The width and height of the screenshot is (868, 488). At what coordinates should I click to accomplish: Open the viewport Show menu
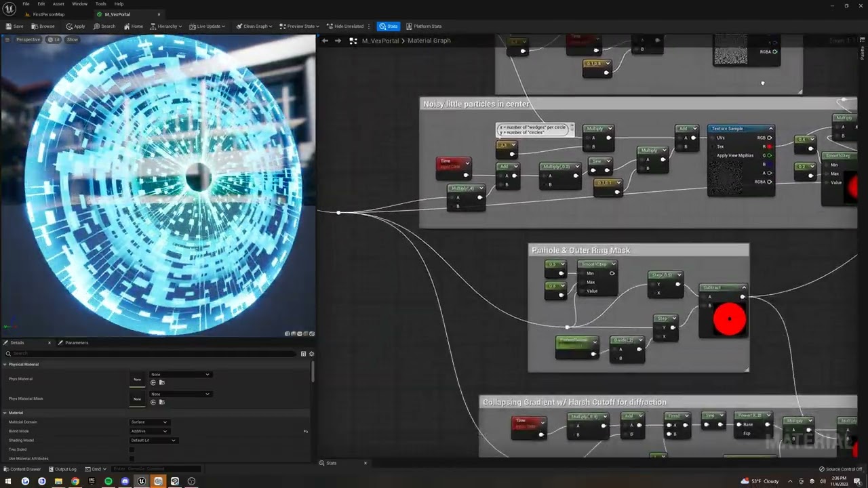[x=72, y=39]
